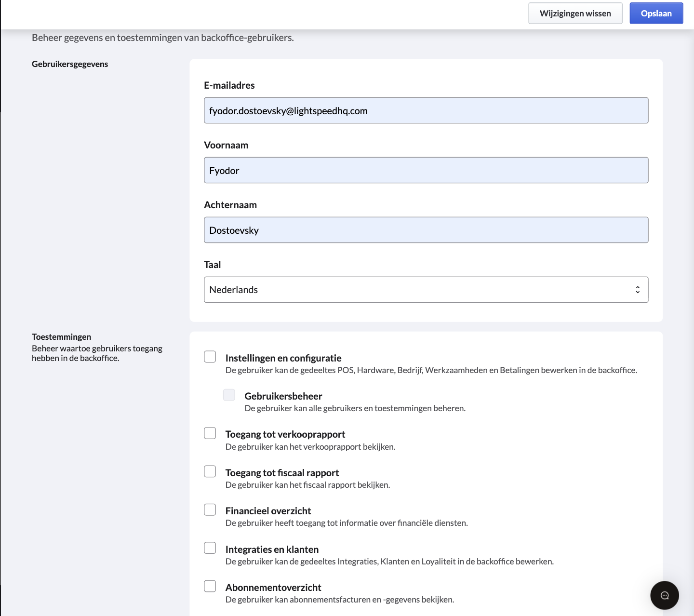The image size is (694, 616).
Task: Tick Integraties en klanten checkbox
Action: 210,548
